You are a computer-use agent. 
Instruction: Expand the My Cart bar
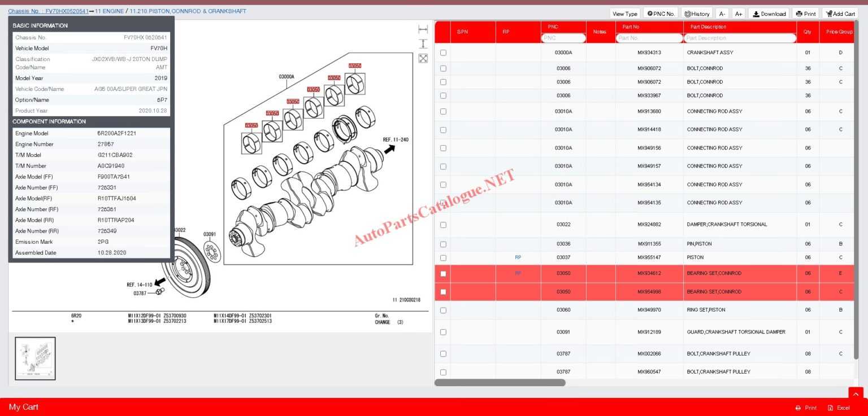(x=24, y=407)
